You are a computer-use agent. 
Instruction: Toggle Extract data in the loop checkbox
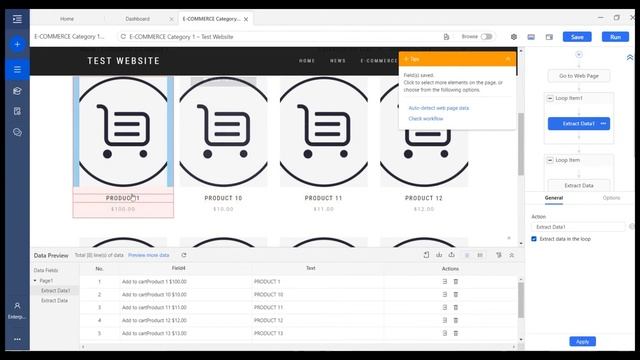(x=534, y=239)
